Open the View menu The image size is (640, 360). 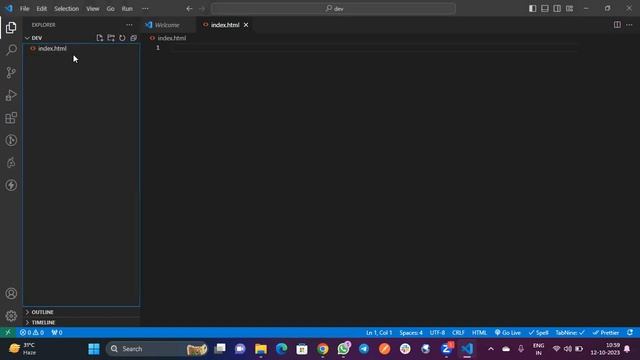click(93, 9)
